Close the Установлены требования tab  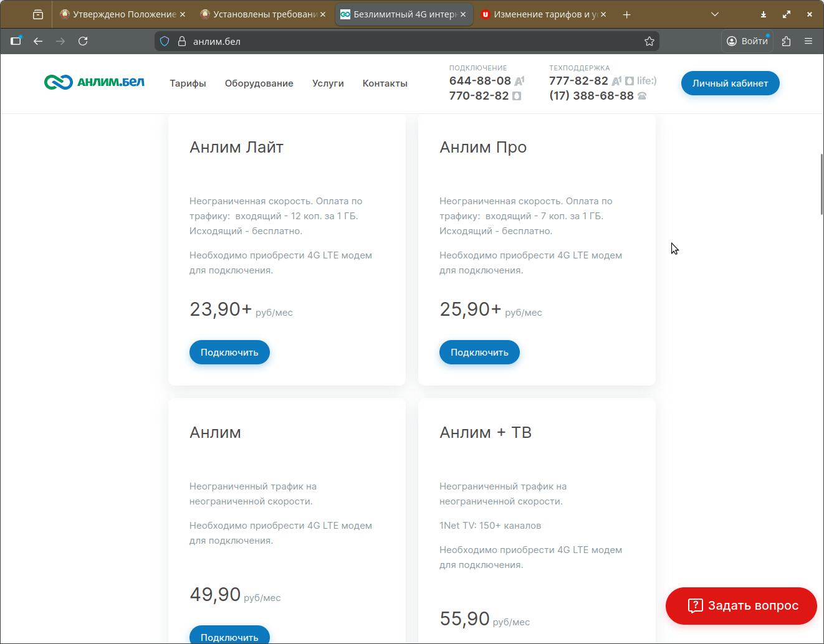[323, 14]
